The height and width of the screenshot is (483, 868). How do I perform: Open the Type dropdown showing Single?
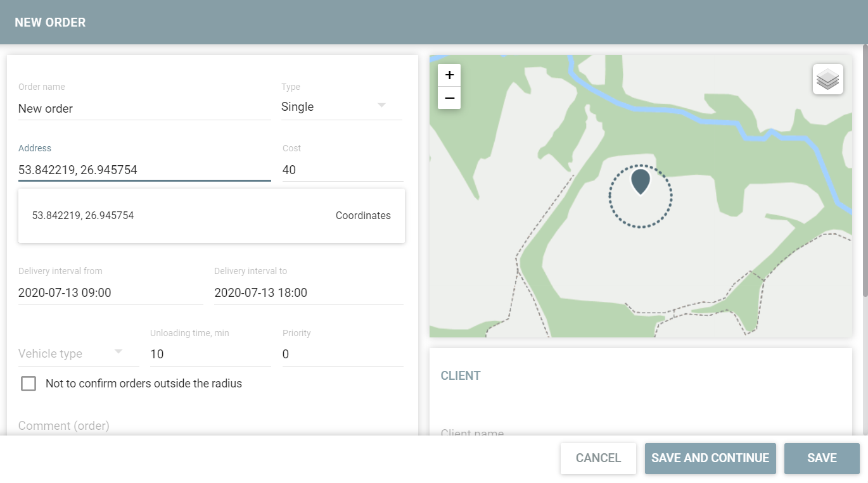pyautogui.click(x=341, y=107)
